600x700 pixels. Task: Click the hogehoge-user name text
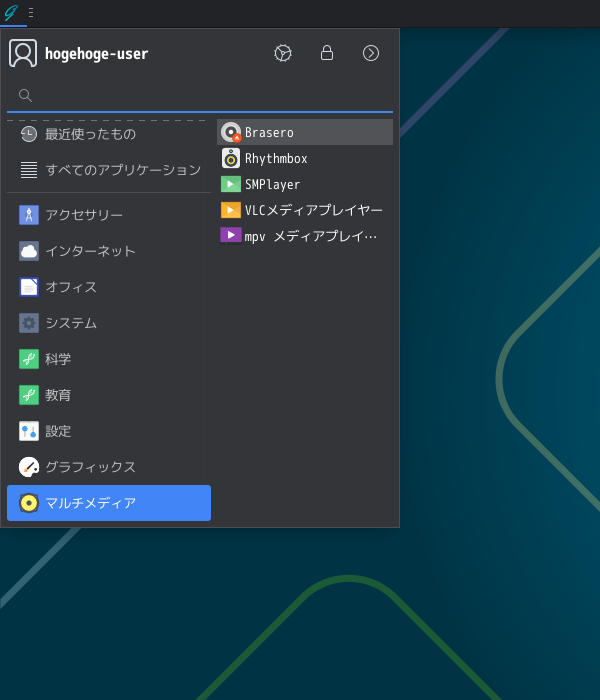(96, 54)
